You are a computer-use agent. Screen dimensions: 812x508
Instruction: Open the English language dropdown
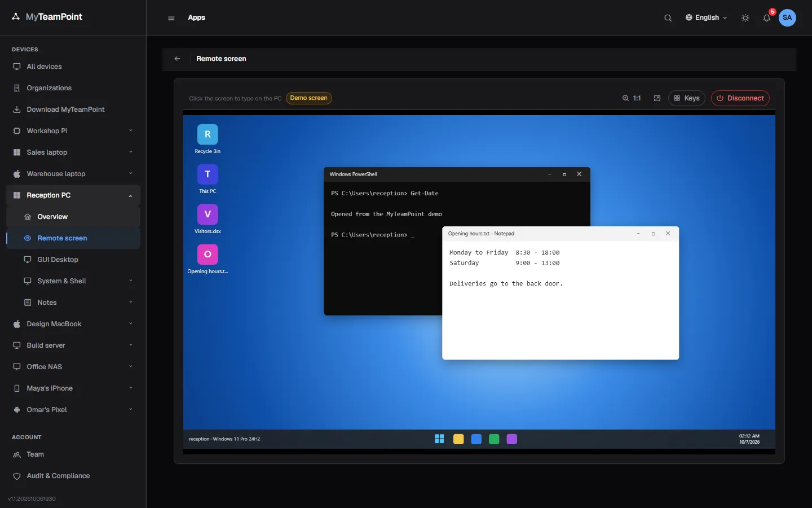[706, 17]
